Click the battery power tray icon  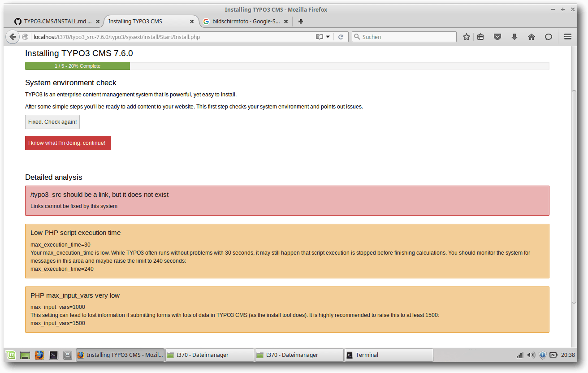coord(553,355)
